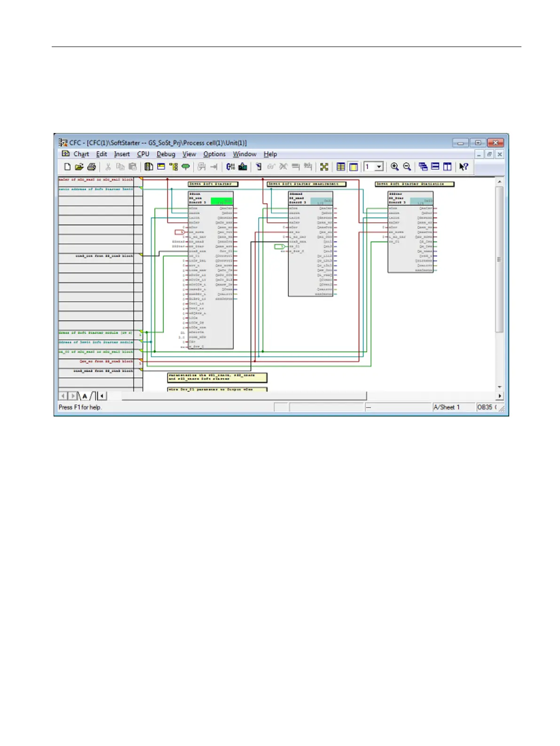The image size is (560, 746).
Task: Expand the sheet number dropdown
Action: [379, 167]
